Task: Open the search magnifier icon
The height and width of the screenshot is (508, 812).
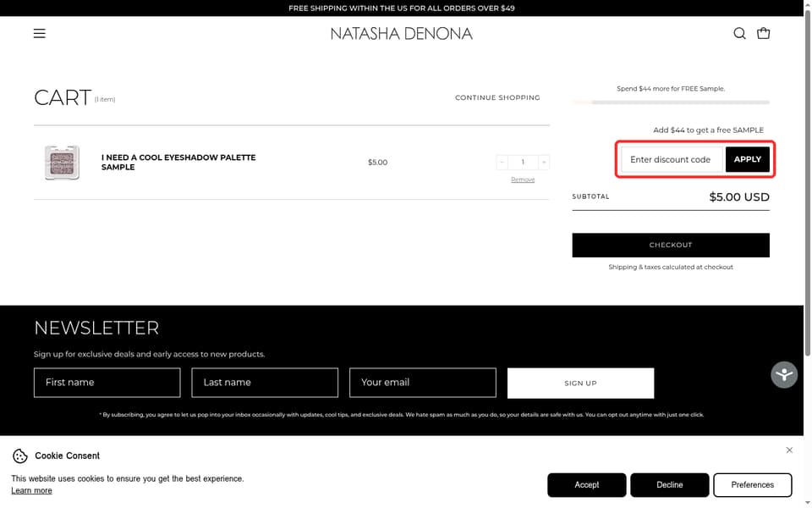Action: click(739, 34)
